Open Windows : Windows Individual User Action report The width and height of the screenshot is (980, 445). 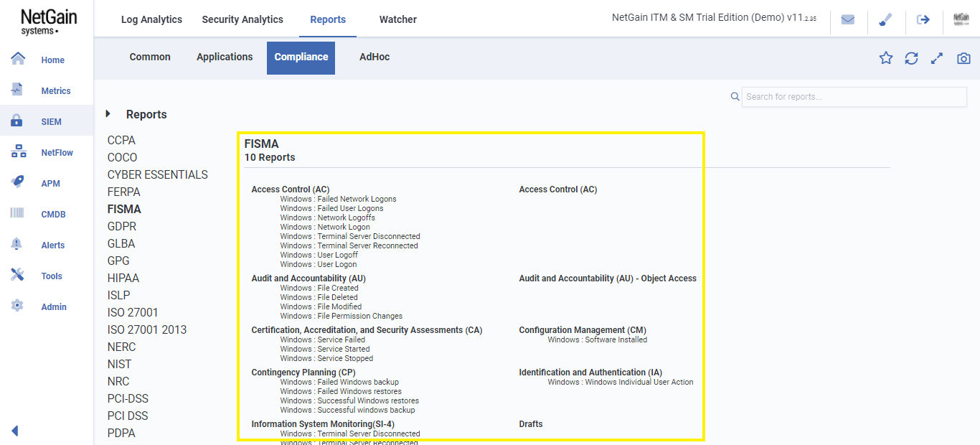click(621, 382)
